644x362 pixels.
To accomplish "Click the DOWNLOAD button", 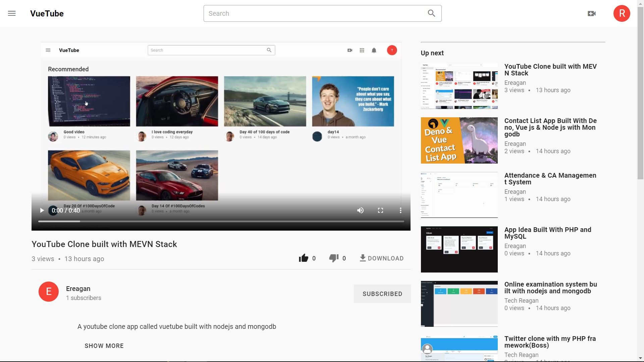I will [x=381, y=258].
